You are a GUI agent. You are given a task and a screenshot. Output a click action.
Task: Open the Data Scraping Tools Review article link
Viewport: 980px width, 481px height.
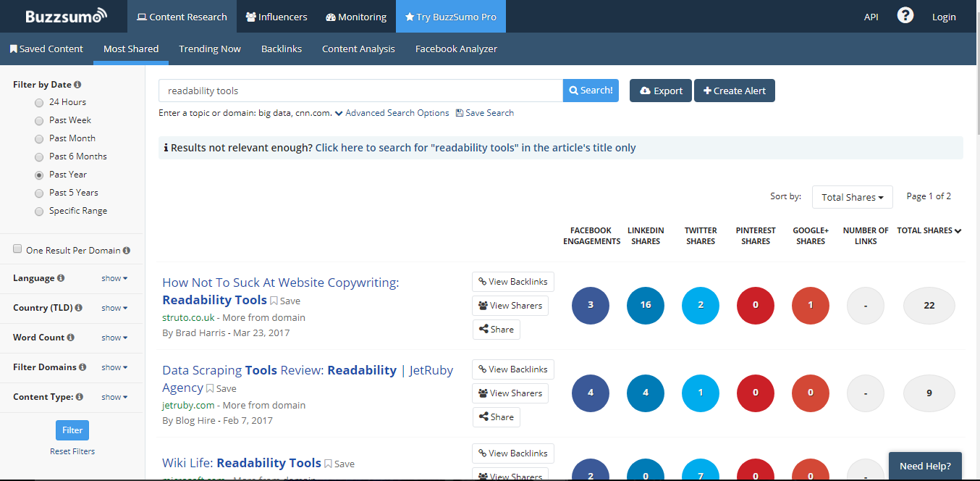[308, 379]
